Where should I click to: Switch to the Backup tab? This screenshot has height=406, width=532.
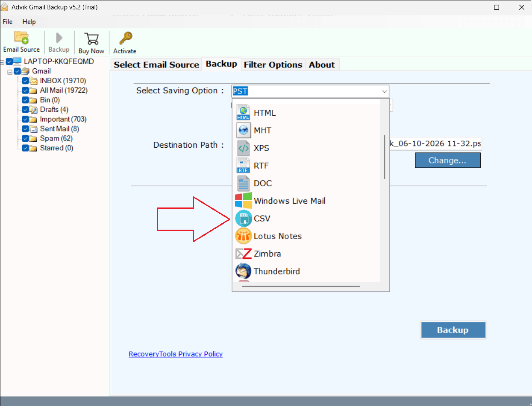(221, 64)
